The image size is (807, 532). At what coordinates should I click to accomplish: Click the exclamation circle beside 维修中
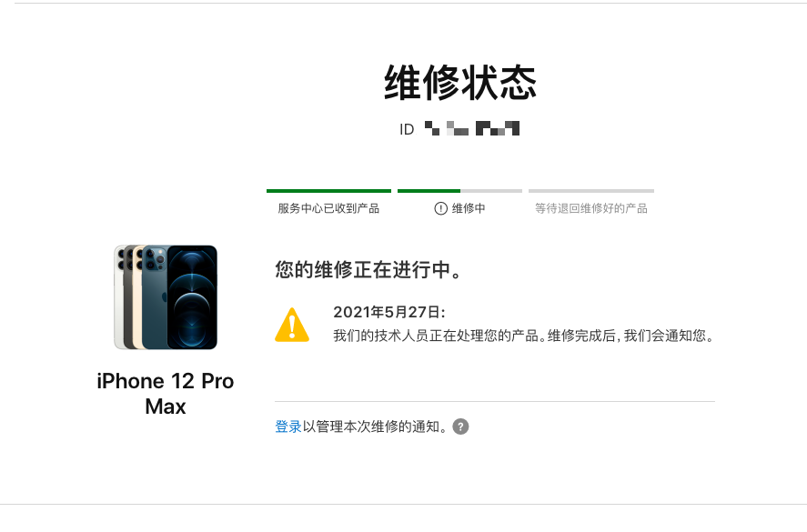tap(440, 208)
